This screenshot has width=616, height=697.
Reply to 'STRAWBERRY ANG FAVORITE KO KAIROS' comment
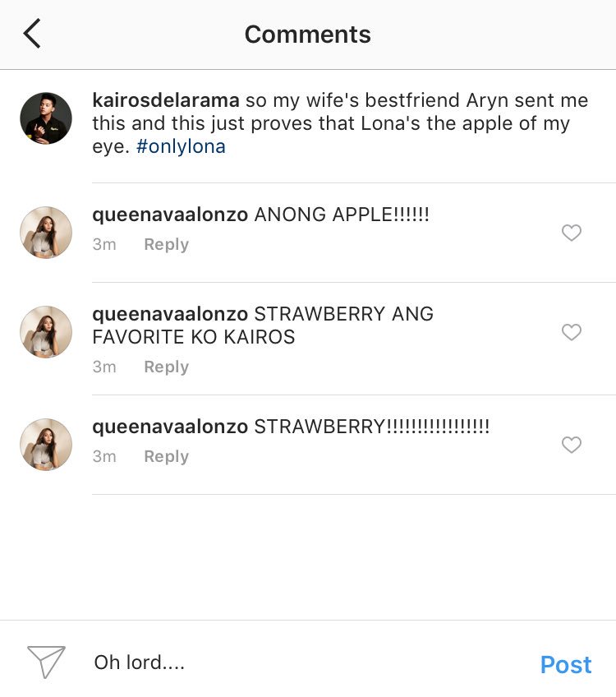[x=167, y=367]
